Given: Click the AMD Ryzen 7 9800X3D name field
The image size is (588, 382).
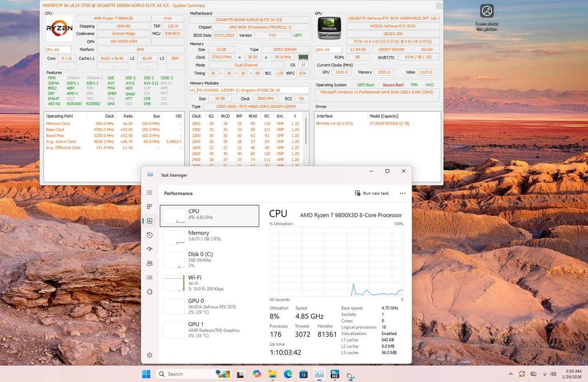Looking at the screenshot, I should (x=113, y=18).
